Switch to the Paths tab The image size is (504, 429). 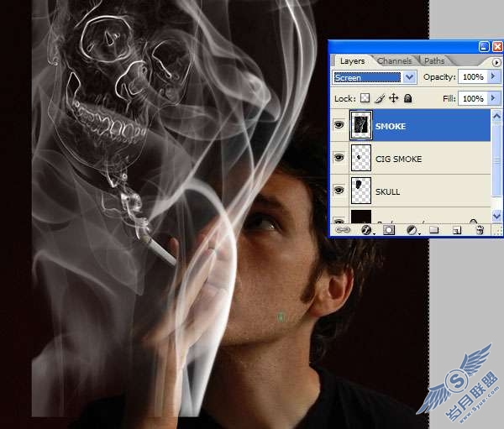434,61
